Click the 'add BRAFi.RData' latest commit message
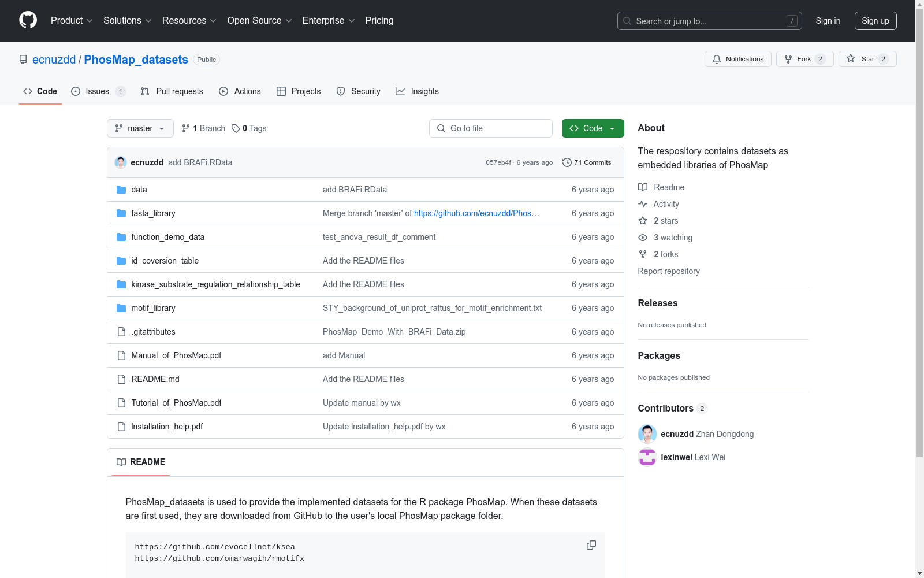 pos(200,162)
